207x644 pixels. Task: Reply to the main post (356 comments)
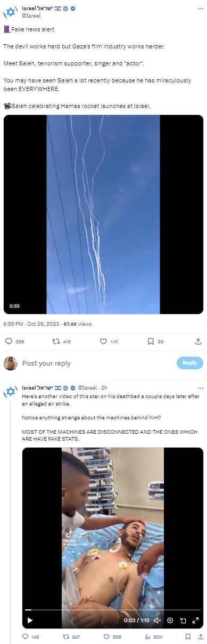click(9, 341)
